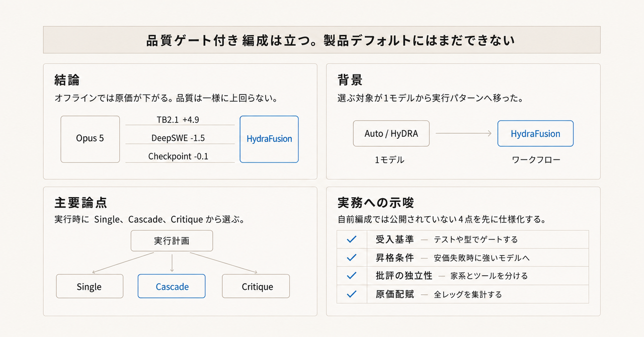Image resolution: width=644 pixels, height=337 pixels.
Task: Click the 主要論点 heading
Action: point(80,203)
